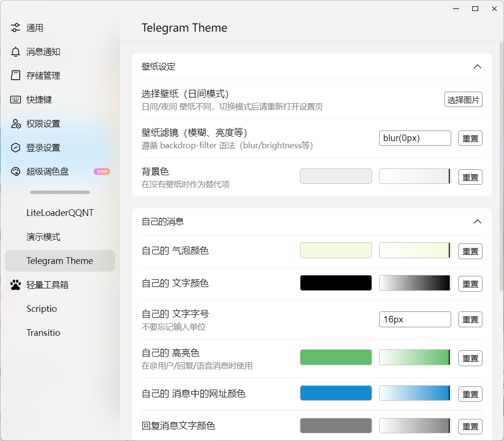Reset 自己的 文字字号
Viewport: 504px width, 441px height.
click(x=470, y=320)
